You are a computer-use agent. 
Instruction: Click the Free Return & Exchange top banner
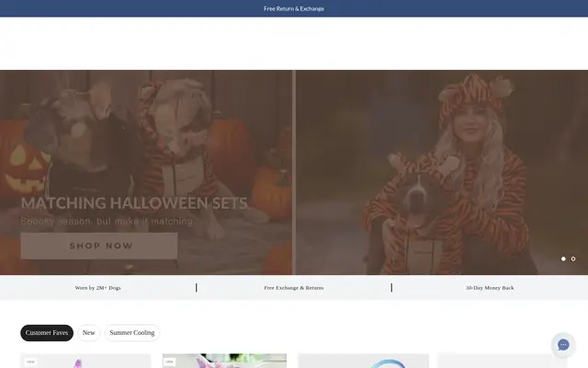pos(294,8)
